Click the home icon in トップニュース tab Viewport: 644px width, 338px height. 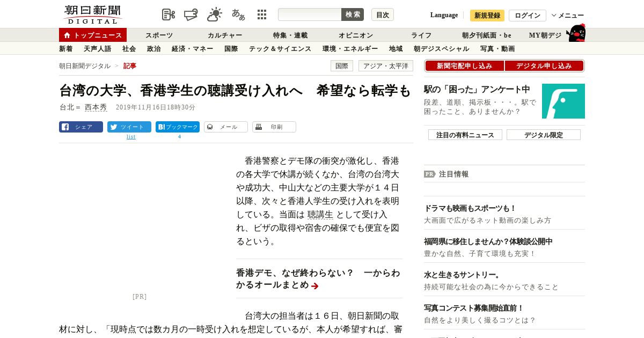click(x=67, y=35)
